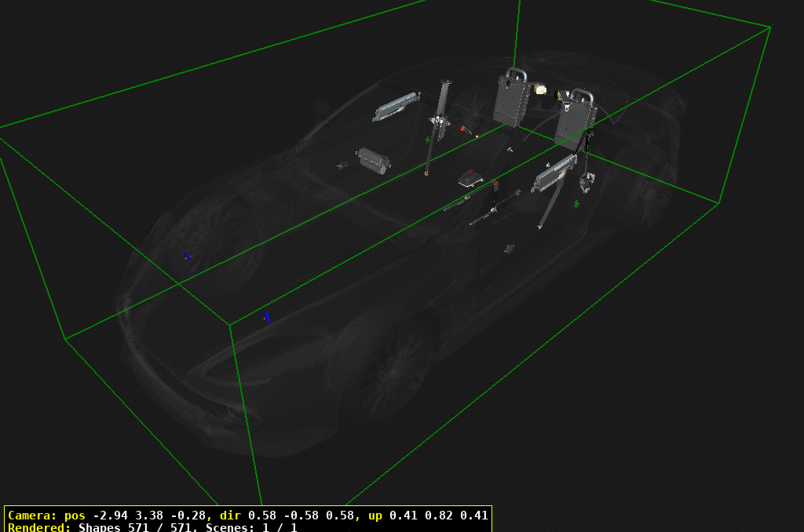The width and height of the screenshot is (804, 532).
Task: Click the blue marker below the hood
Action: [x=268, y=317]
